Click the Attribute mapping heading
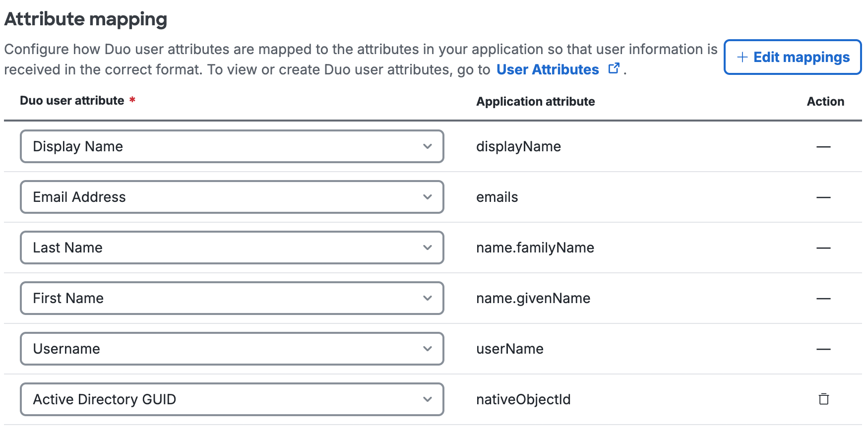Viewport: 868px width, 437px height. [x=86, y=19]
